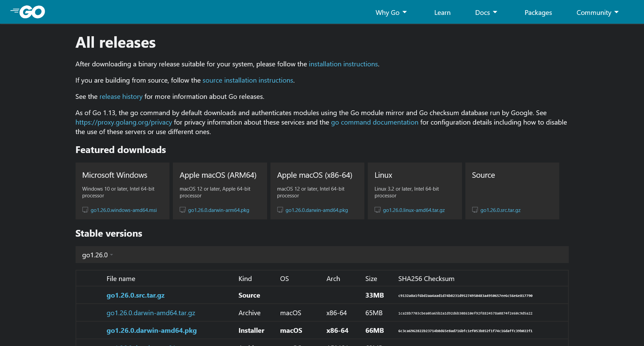Click download icon beside darwin-arm64.pkg file
The width and height of the screenshot is (644, 346).
[183, 210]
